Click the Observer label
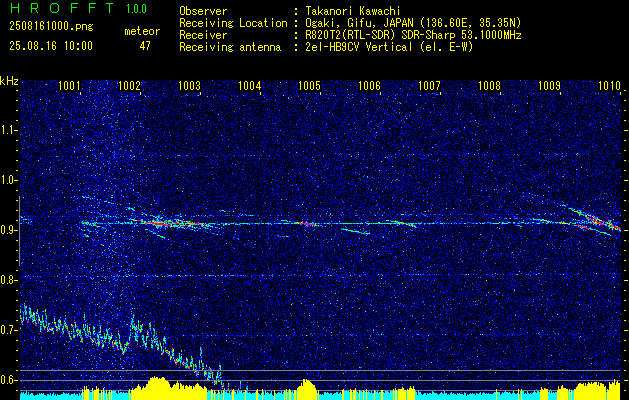 (x=203, y=11)
